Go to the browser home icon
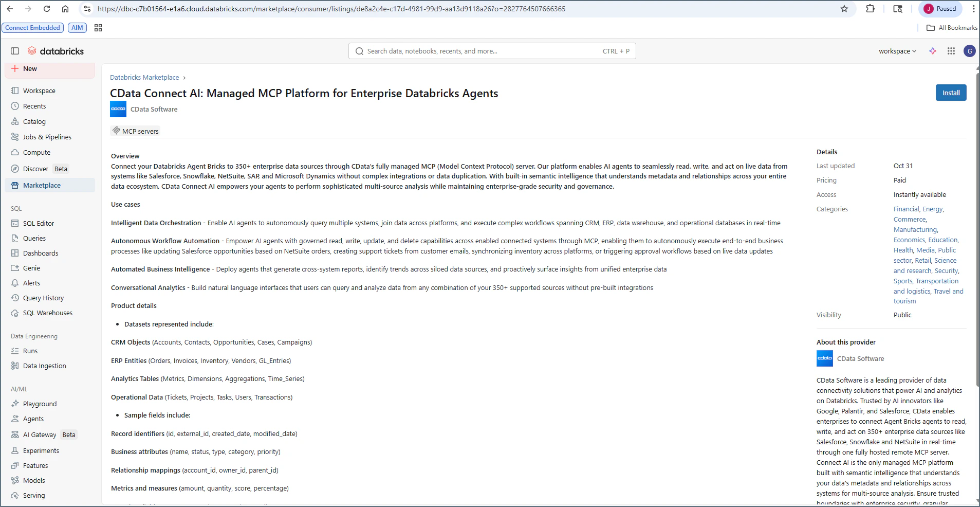This screenshot has width=980, height=507. pyautogui.click(x=65, y=9)
